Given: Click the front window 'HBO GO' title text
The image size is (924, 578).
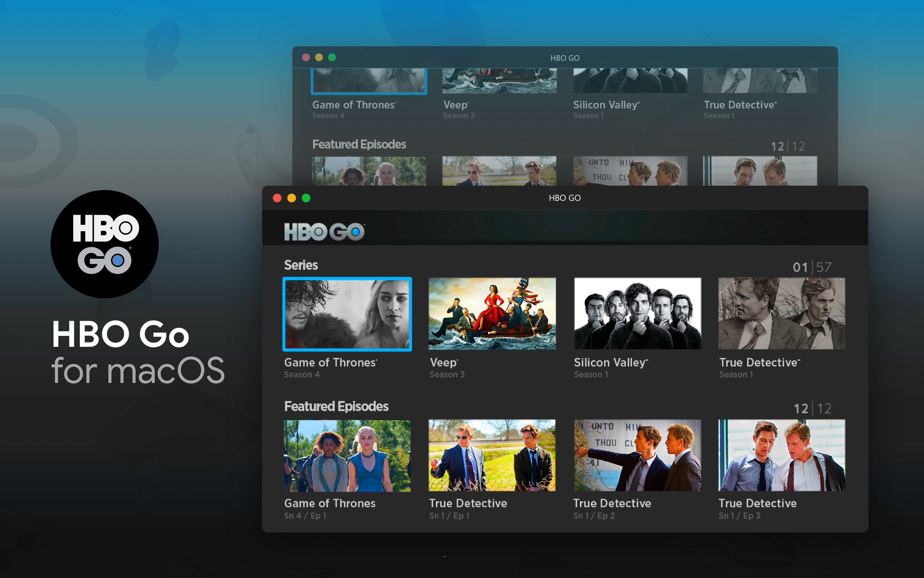Looking at the screenshot, I should pos(565,198).
